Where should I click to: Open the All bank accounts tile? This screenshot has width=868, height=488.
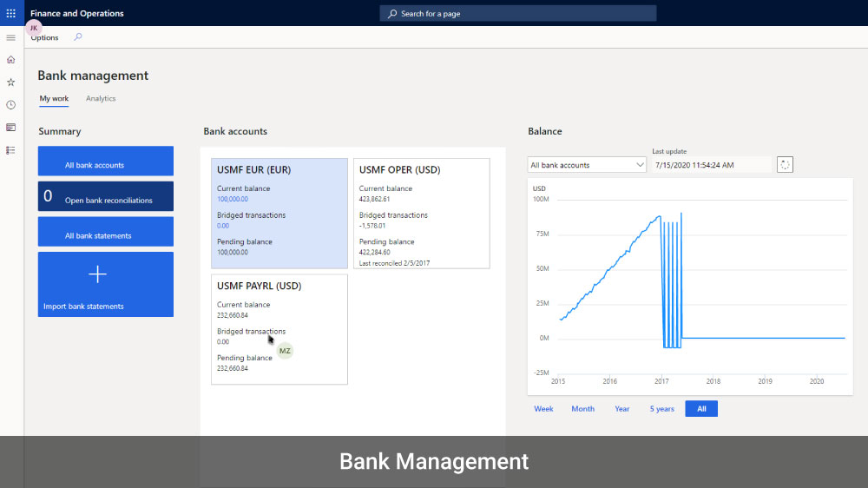tap(106, 162)
